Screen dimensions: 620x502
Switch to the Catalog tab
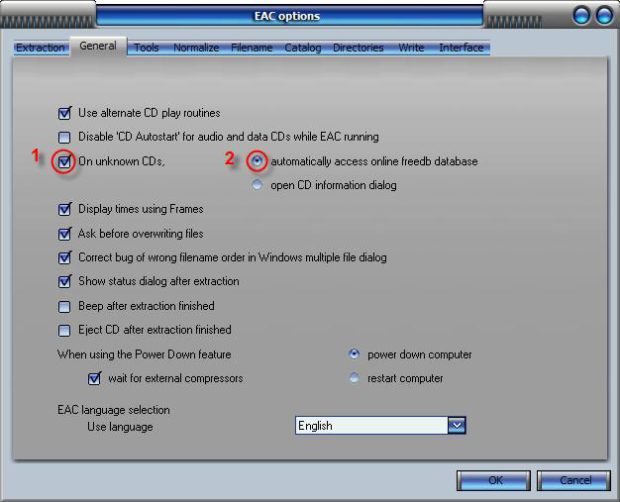click(303, 48)
